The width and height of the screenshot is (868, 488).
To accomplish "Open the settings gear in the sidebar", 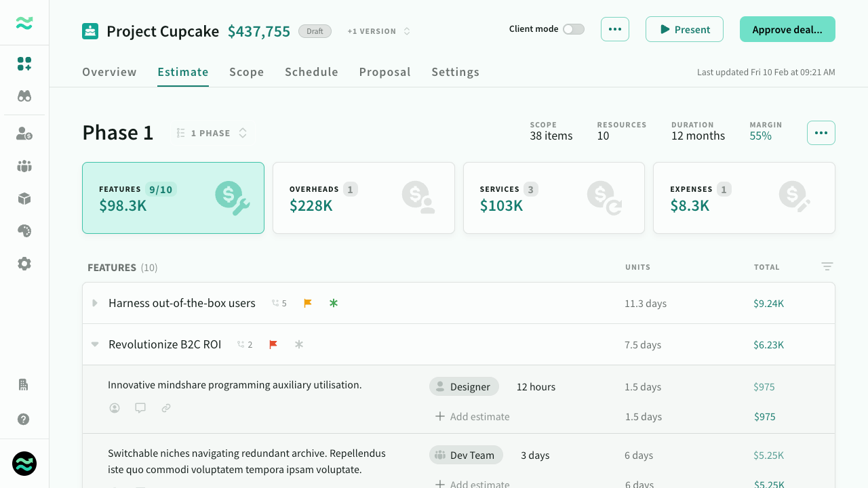I will pyautogui.click(x=24, y=264).
